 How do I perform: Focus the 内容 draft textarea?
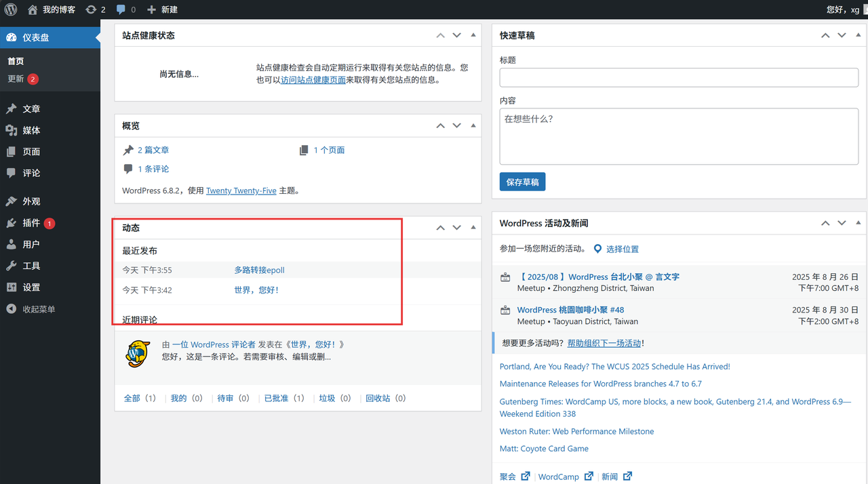click(x=679, y=136)
